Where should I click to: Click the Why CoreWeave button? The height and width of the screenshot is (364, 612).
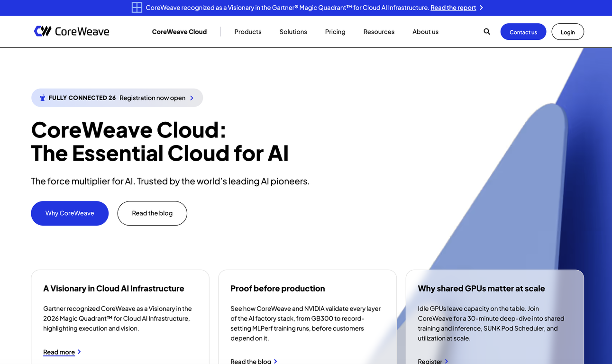point(70,213)
